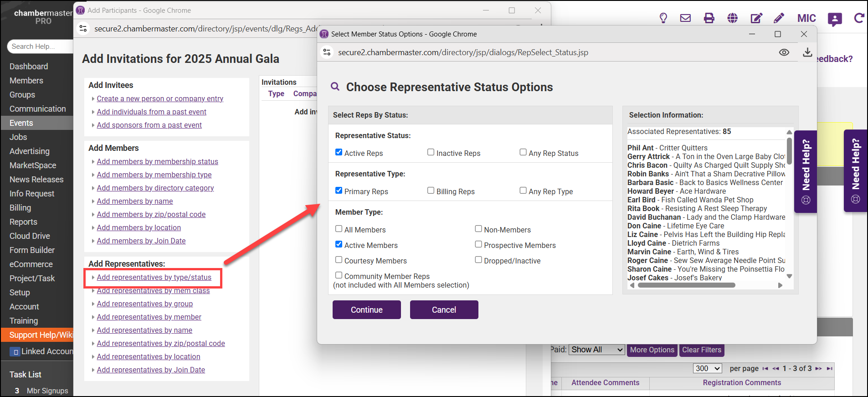The image size is (868, 397).
Task: Jump to last page of results
Action: click(830, 369)
